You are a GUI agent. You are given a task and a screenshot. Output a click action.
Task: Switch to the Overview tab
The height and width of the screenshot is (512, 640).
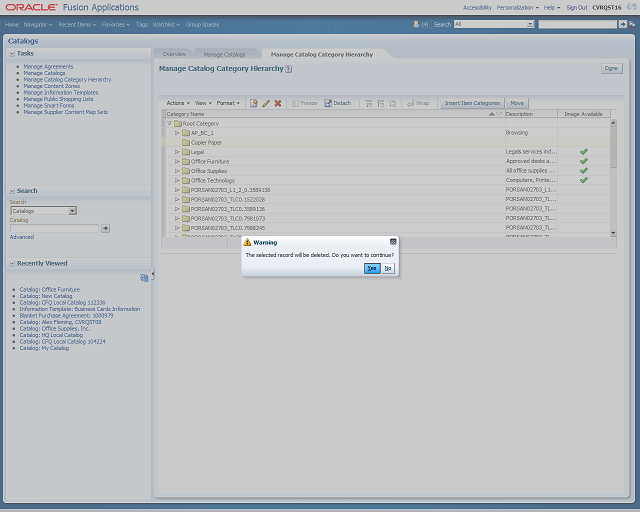(174, 54)
